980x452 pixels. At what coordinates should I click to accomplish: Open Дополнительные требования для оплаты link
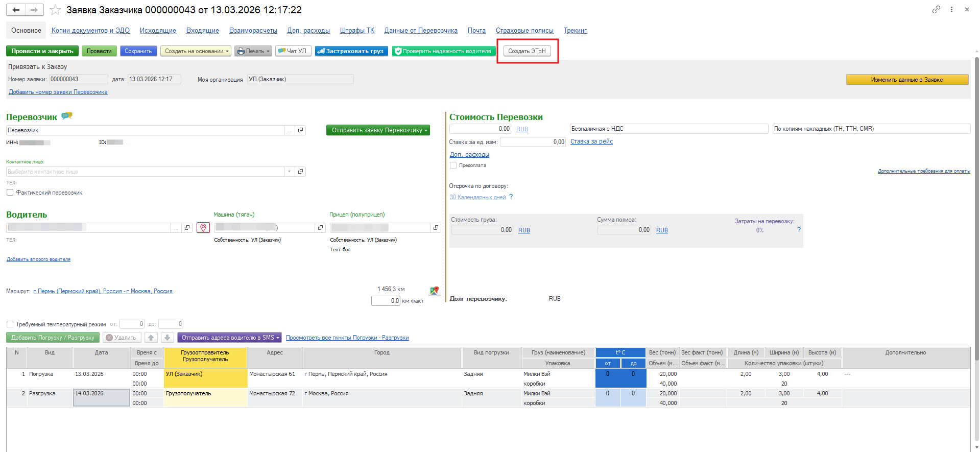click(924, 171)
